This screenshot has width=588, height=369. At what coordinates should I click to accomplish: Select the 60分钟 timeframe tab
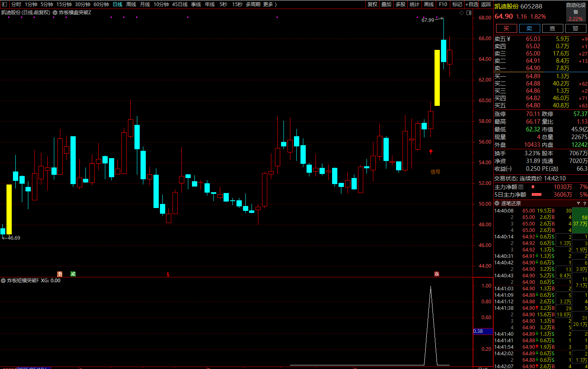coord(101,4)
